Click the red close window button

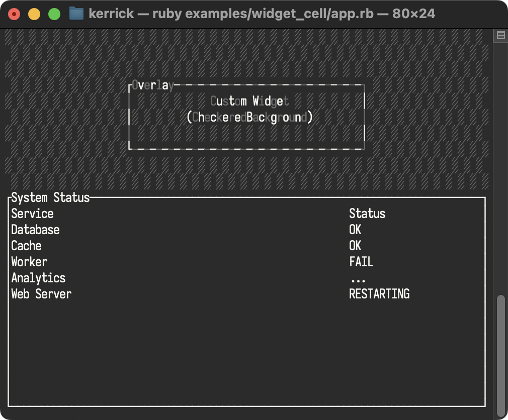point(14,14)
